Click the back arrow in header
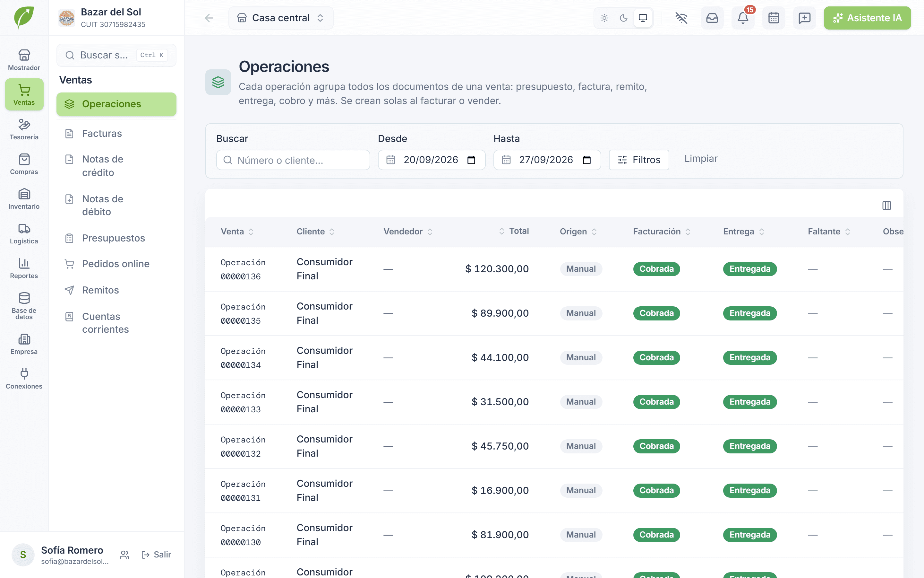The height and width of the screenshot is (578, 924). [209, 18]
